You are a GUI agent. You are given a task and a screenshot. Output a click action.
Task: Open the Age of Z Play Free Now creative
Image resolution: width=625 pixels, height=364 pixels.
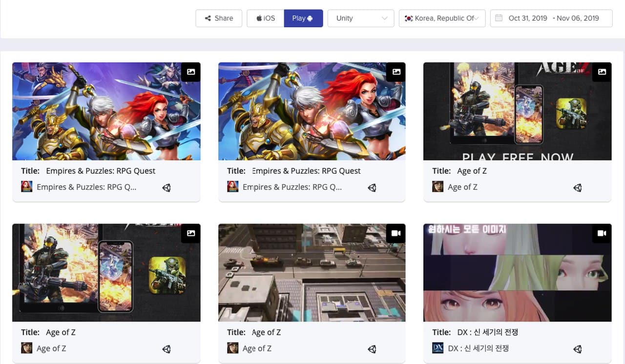click(517, 111)
